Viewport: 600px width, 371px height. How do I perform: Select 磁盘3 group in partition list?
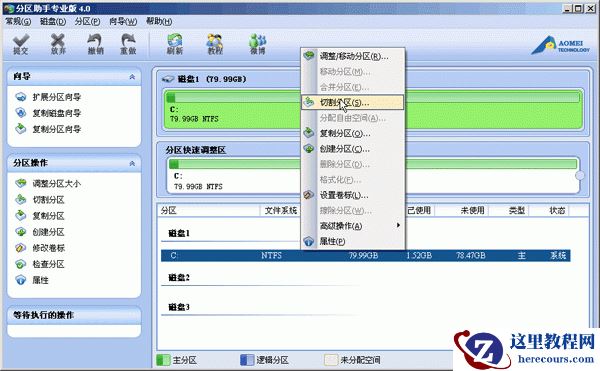coord(179,307)
